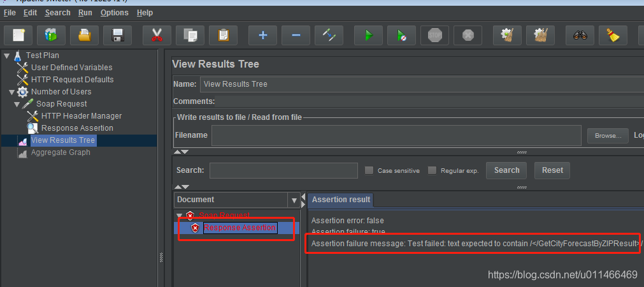Open the Document renderer dropdown

(x=294, y=200)
